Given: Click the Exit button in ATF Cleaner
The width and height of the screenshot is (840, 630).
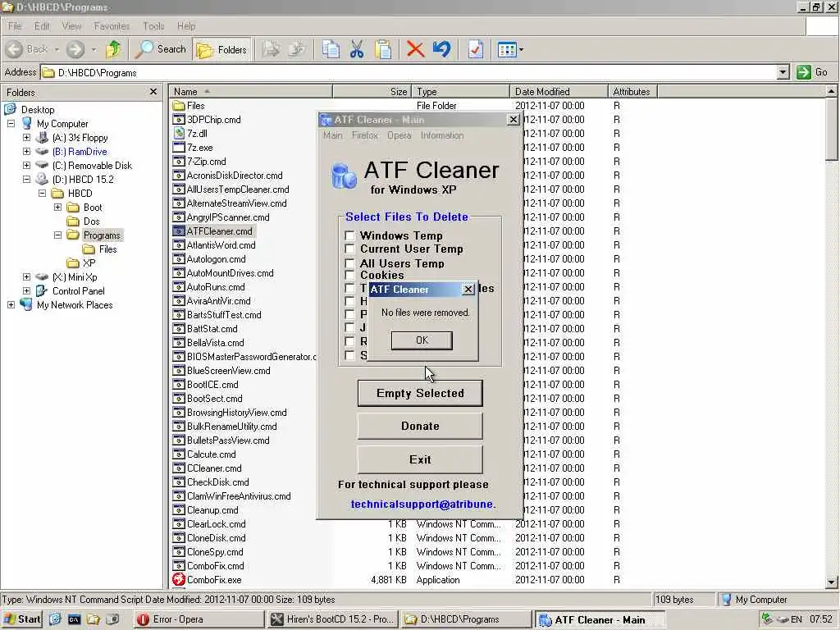Looking at the screenshot, I should (420, 459).
